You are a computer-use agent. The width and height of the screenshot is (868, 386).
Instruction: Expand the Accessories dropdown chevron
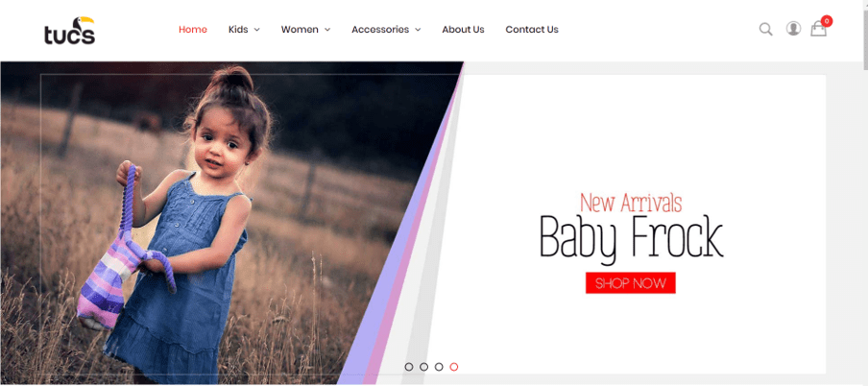click(x=418, y=30)
